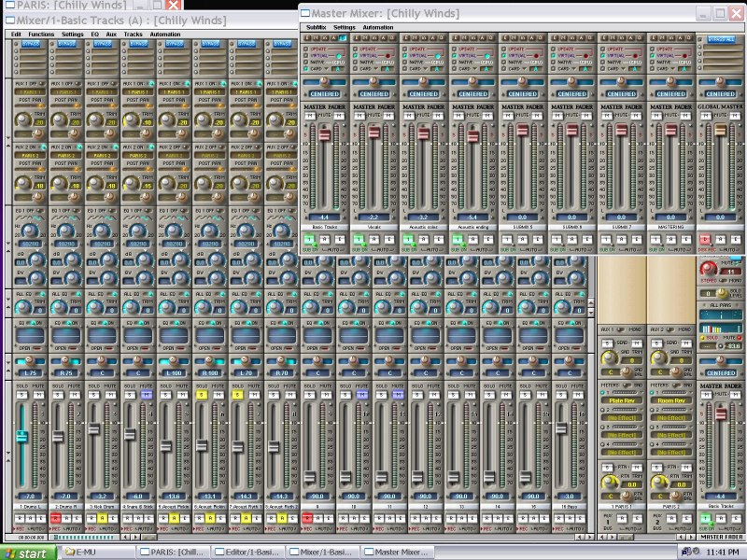Open Editor/1-Basi... window from taskbar

(247, 553)
